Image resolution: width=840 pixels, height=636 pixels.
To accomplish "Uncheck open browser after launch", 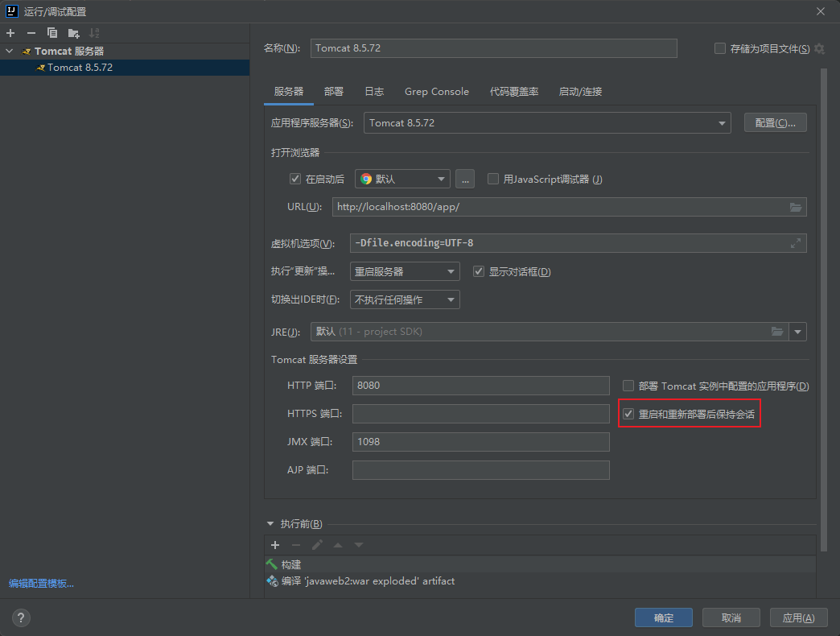I will click(x=295, y=179).
